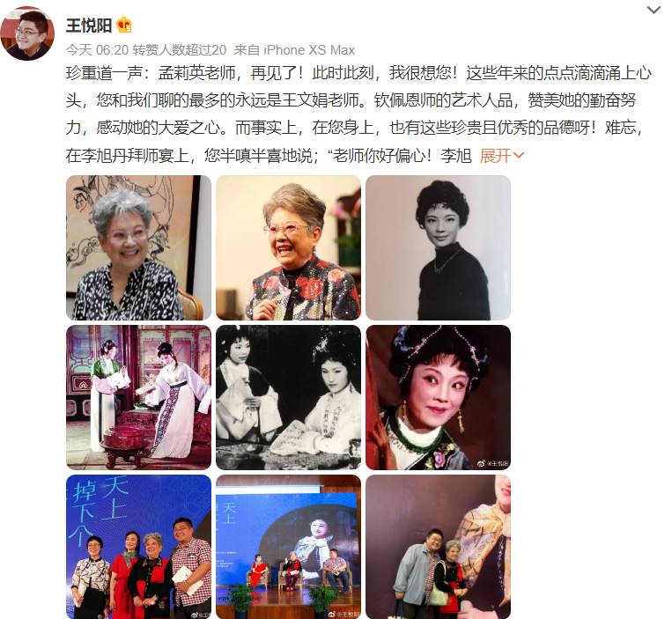Viewport: 672px width, 619px height.
Task: Click the 转赞人数超过20 label
Action: pos(179,50)
